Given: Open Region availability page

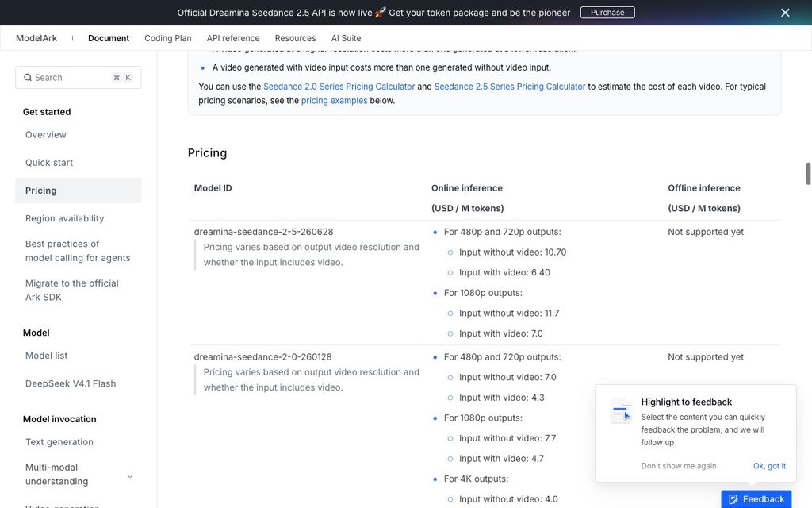Looking at the screenshot, I should click(65, 219).
